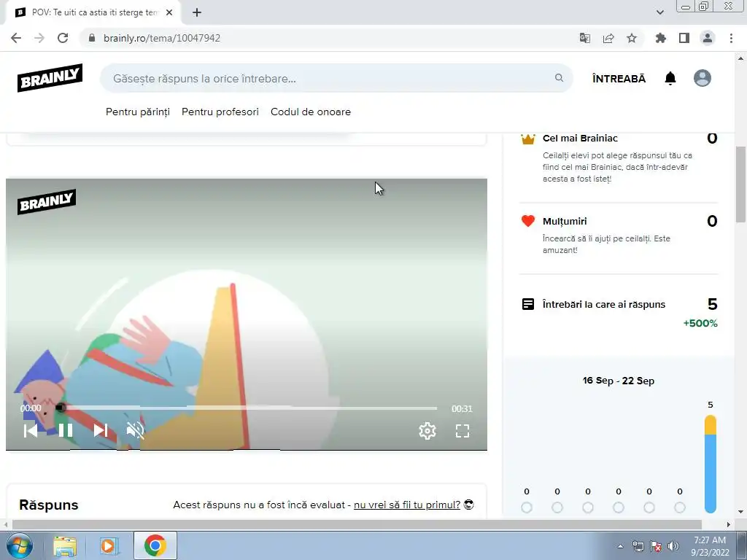Open Windows Explorer from taskbar
Image resolution: width=747 pixels, height=560 pixels.
click(65, 545)
